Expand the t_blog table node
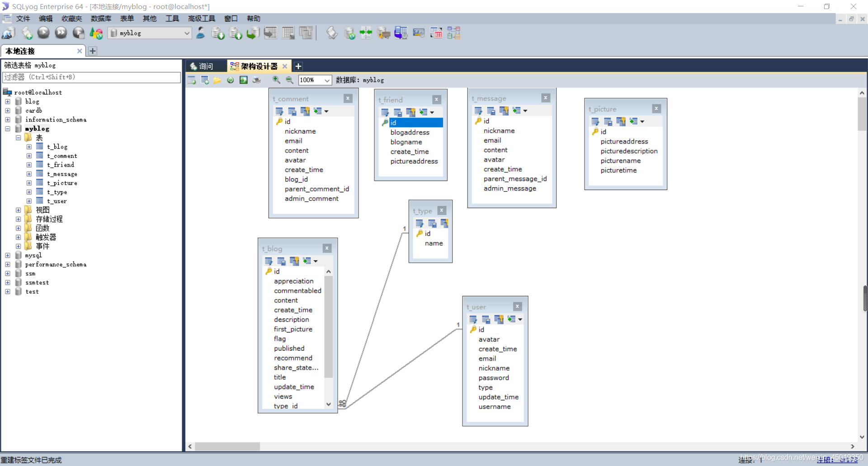 (x=29, y=147)
